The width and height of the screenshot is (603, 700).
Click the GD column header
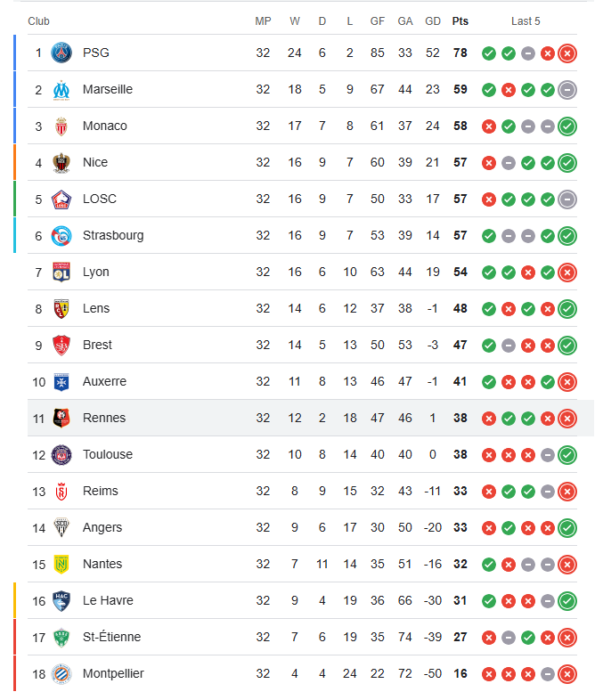pos(433,20)
